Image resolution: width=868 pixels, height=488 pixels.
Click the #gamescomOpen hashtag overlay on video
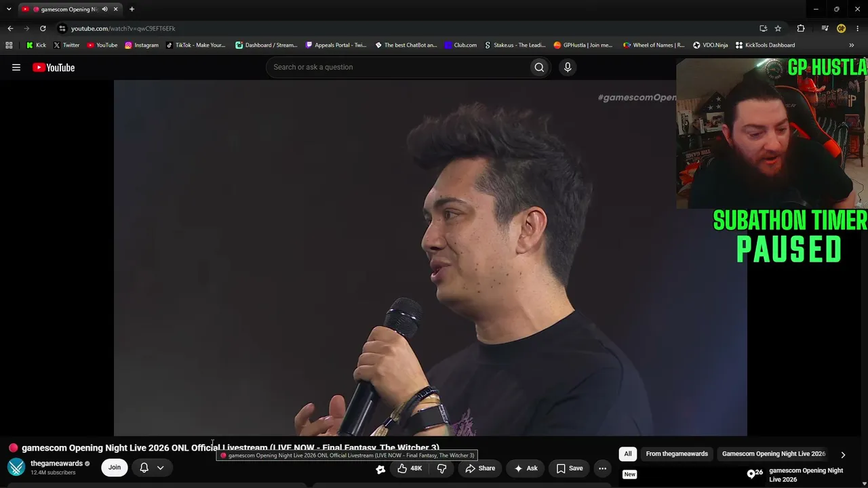[x=637, y=98]
